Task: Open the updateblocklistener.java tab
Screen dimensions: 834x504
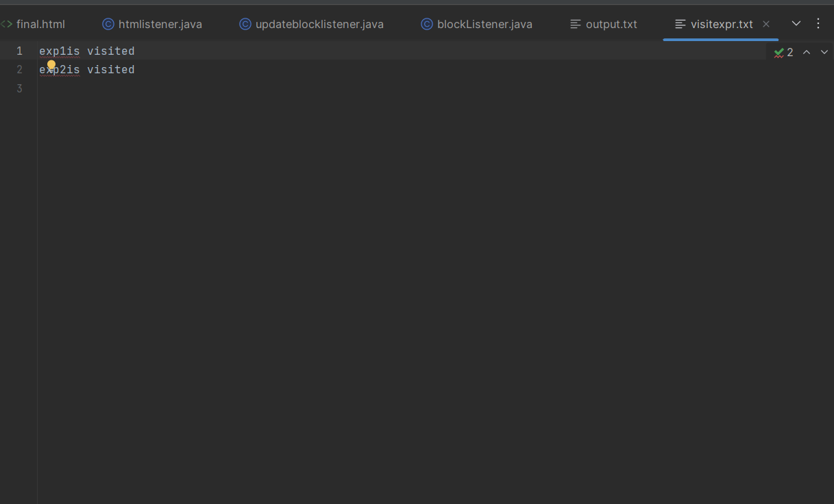Action: point(311,24)
